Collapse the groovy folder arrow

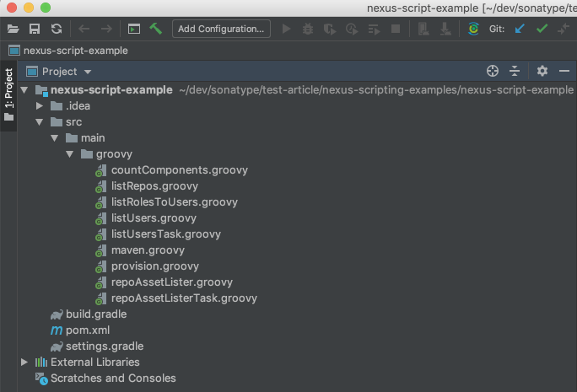click(x=69, y=154)
